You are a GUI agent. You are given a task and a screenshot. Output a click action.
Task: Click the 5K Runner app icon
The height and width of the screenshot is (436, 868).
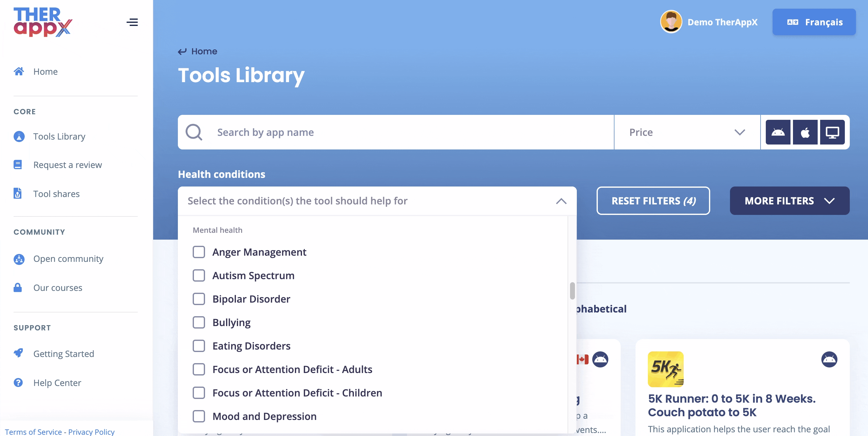coord(665,369)
